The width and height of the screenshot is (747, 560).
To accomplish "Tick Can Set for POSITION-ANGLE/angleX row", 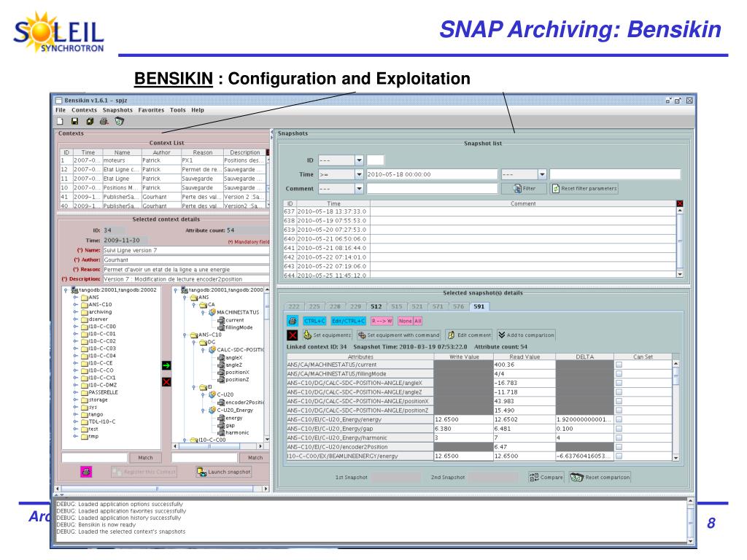I will 619,383.
